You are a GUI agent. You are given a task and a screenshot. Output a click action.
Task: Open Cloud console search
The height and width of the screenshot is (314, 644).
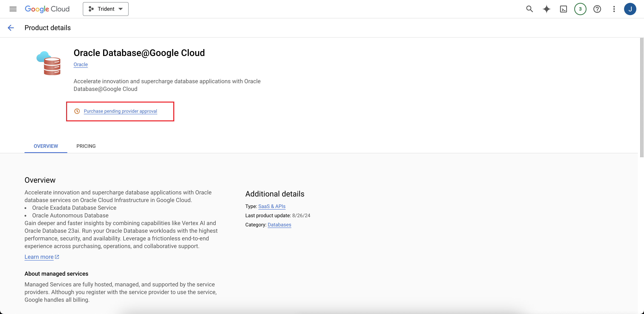530,9
